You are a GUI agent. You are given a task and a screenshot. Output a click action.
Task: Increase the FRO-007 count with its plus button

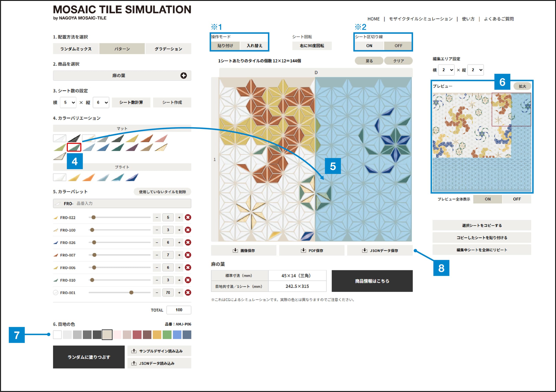[179, 255]
